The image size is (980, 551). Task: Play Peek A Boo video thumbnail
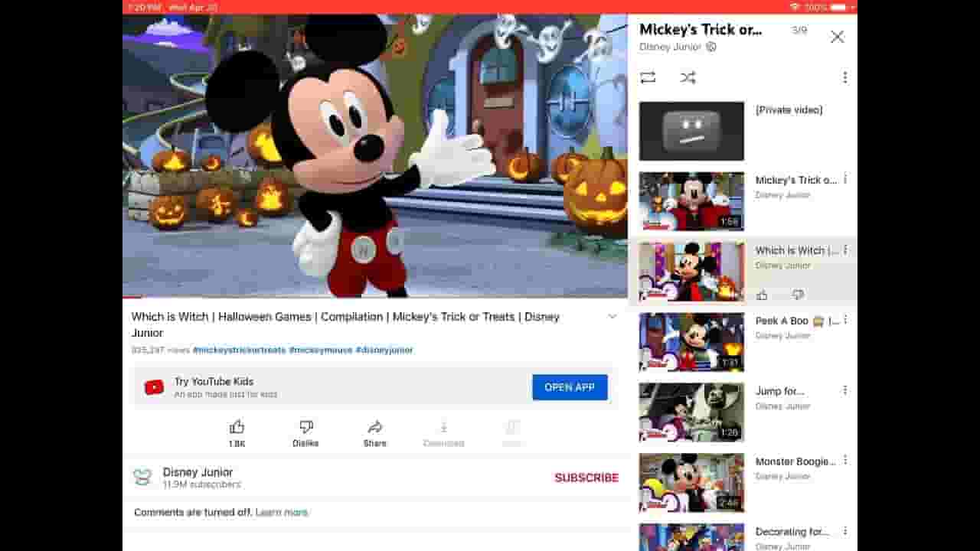coord(691,342)
